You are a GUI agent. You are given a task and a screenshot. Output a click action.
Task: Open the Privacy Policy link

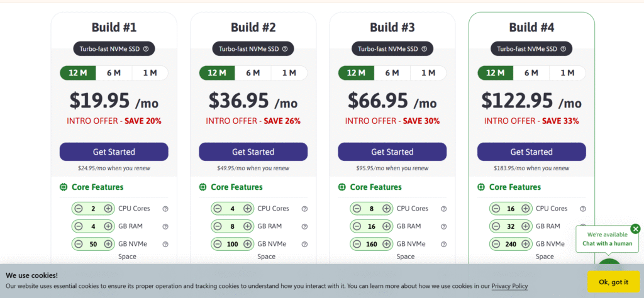pos(509,286)
